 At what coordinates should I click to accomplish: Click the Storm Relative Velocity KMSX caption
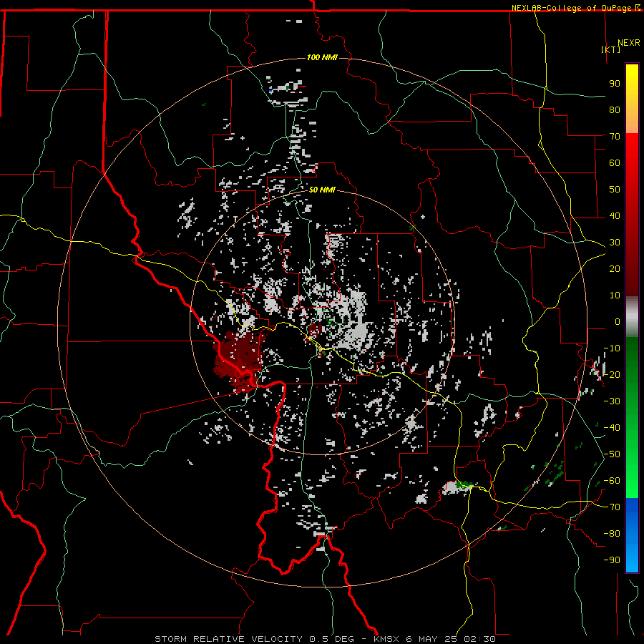pyautogui.click(x=325, y=639)
